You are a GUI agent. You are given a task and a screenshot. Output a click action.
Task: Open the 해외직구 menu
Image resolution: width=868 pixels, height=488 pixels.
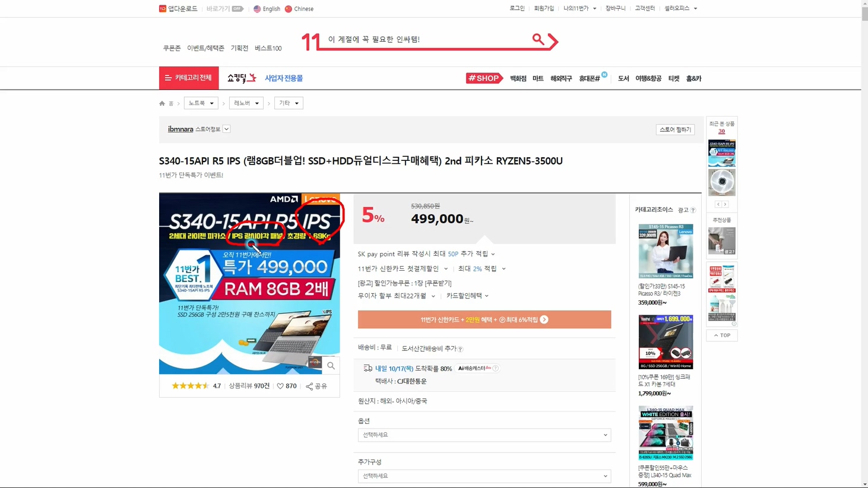point(561,78)
